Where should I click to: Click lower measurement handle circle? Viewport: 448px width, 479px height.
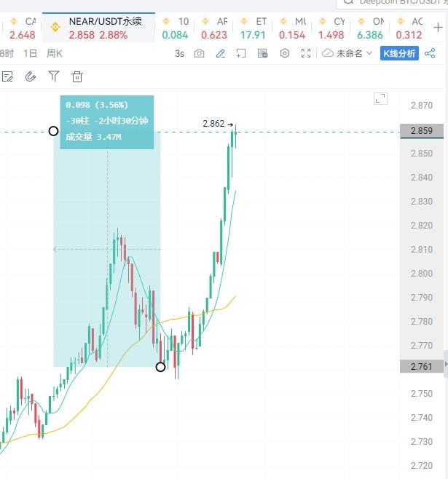[x=160, y=367]
